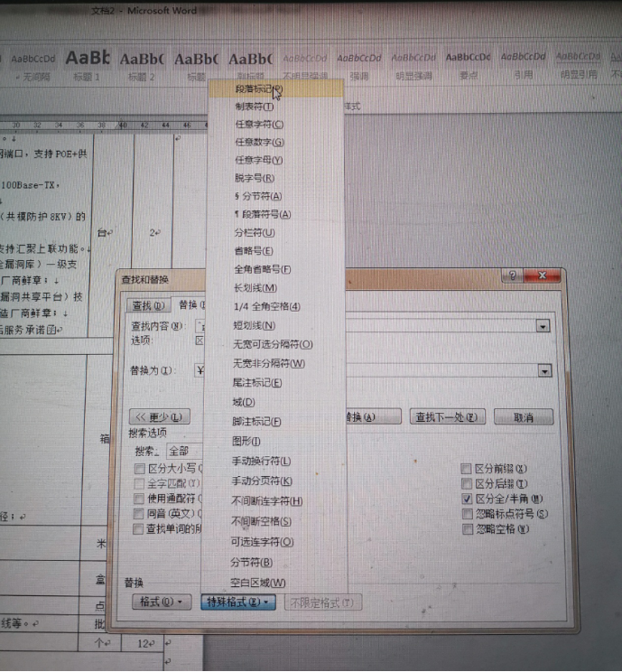This screenshot has width=622, height=672.
Task: Expand the 替换为 dropdown arrow
Action: point(544,370)
